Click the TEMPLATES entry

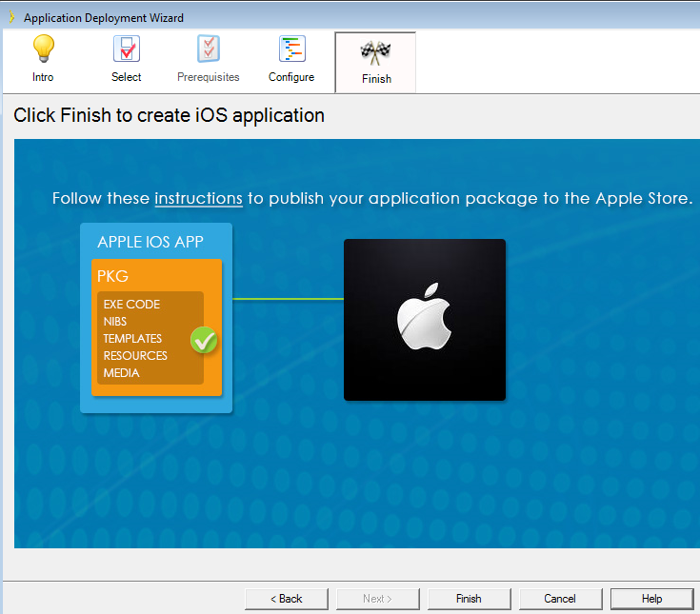(x=132, y=339)
